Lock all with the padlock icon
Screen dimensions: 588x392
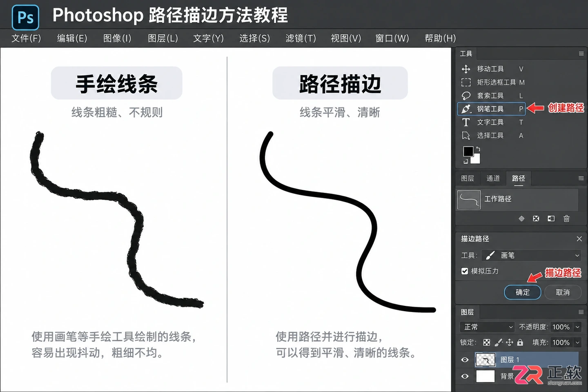(520, 343)
